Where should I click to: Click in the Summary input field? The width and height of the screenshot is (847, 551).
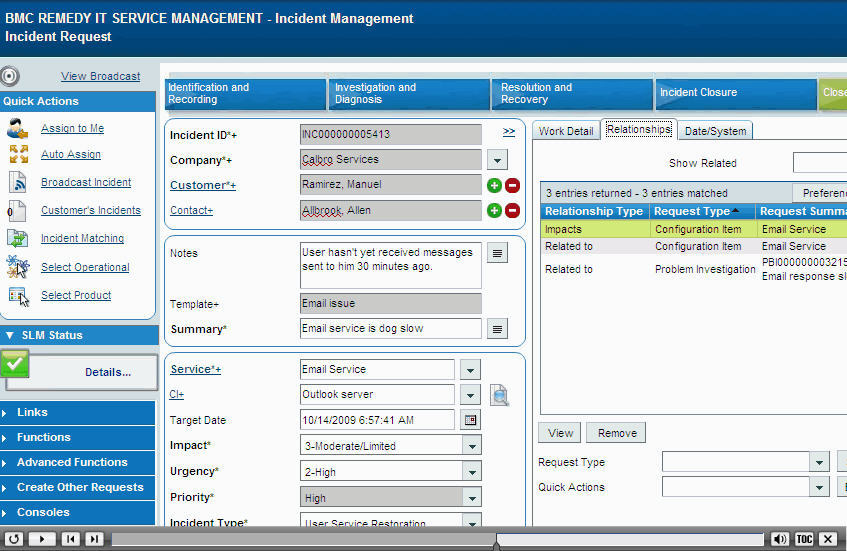click(x=391, y=328)
